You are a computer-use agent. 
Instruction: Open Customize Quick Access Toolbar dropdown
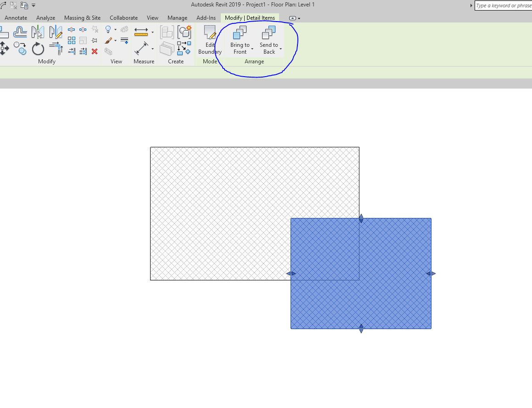pyautogui.click(x=34, y=6)
